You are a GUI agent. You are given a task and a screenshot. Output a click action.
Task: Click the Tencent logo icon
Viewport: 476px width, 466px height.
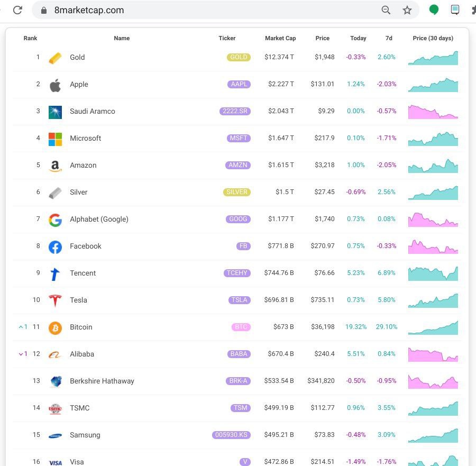pos(55,274)
